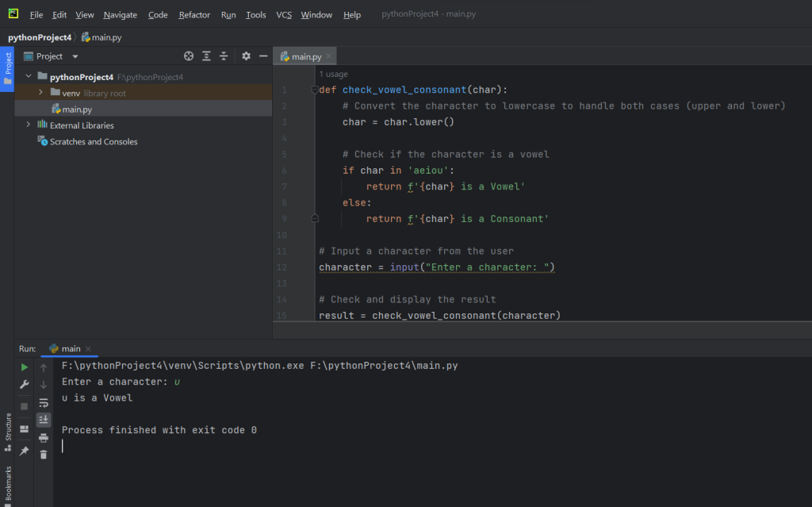Open run configuration wrench settings

click(x=25, y=385)
